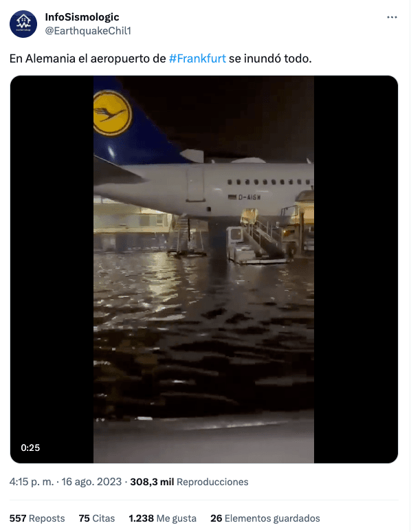Image resolution: width=411 pixels, height=532 pixels.
Task: Open the InfoSismologic display name link
Action: click(82, 17)
